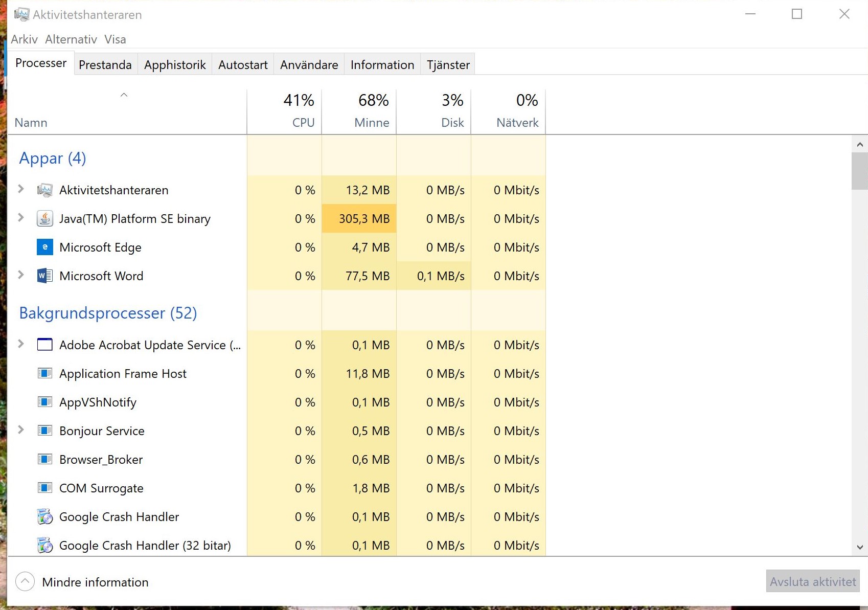Click the Mindre information arrow icon
The image size is (868, 610).
click(x=25, y=581)
